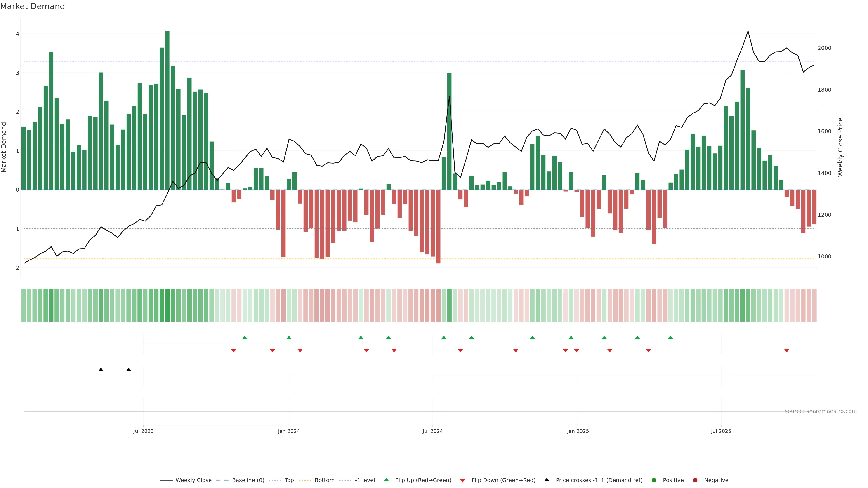868x488 pixels.
Task: Click the Market Demand chart title
Action: coord(32,6)
